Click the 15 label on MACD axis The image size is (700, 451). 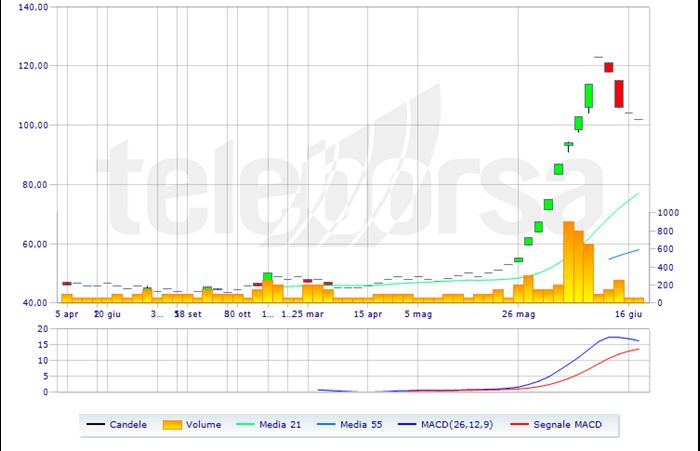tap(43, 345)
